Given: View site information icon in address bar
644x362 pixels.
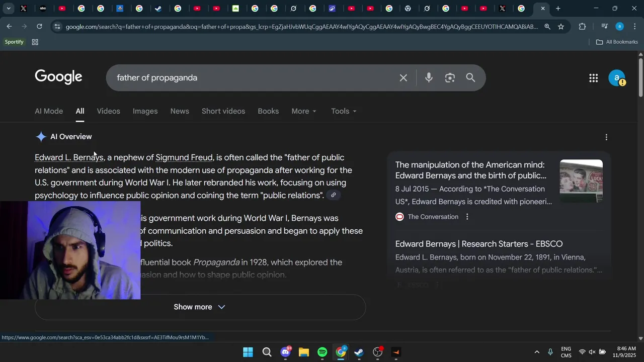Looking at the screenshot, I should click(57, 27).
